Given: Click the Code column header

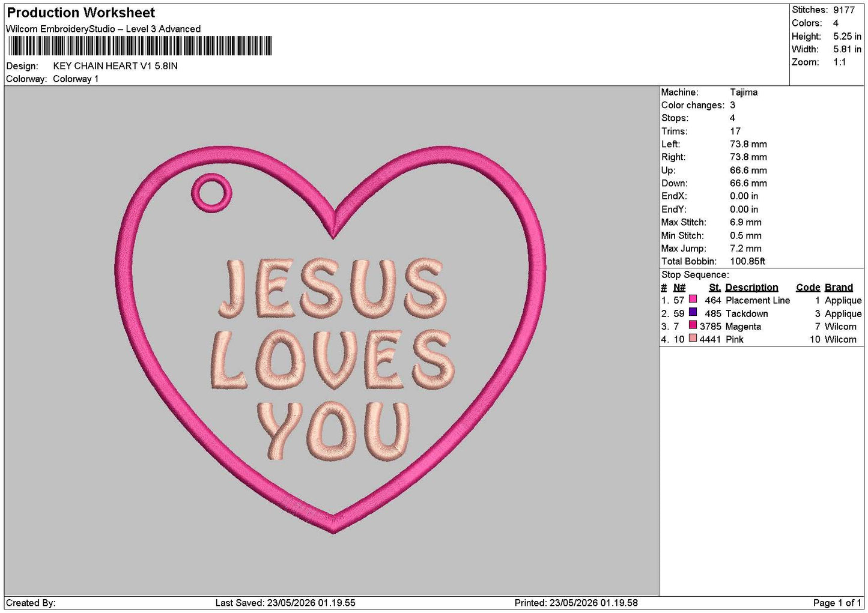Looking at the screenshot, I should coord(808,288).
